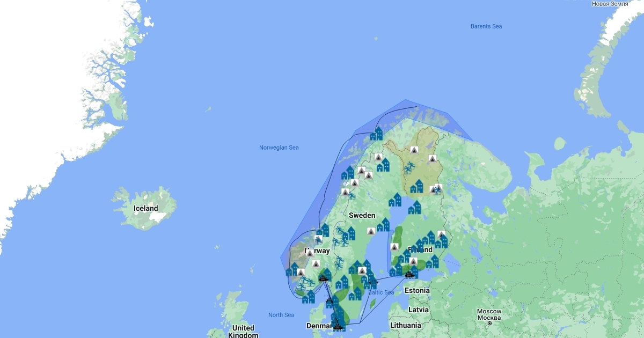Click the ferry icon at Helsinki
The width and height of the screenshot is (644, 338).
tap(410, 274)
